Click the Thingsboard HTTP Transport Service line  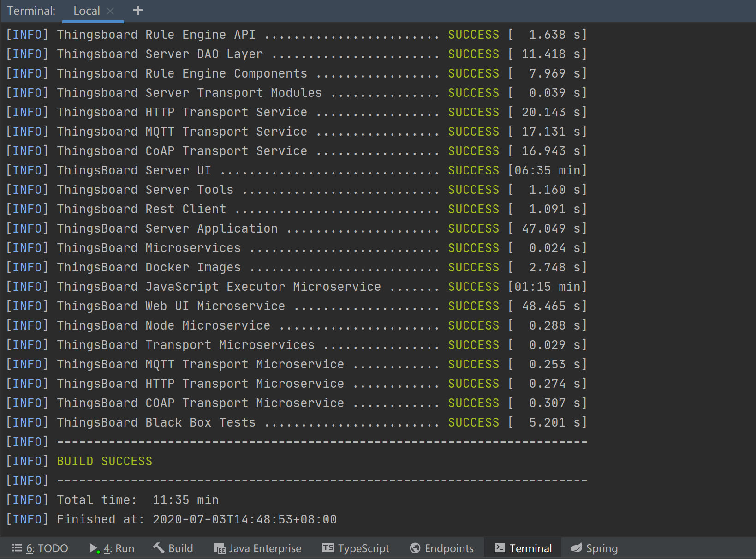296,112
